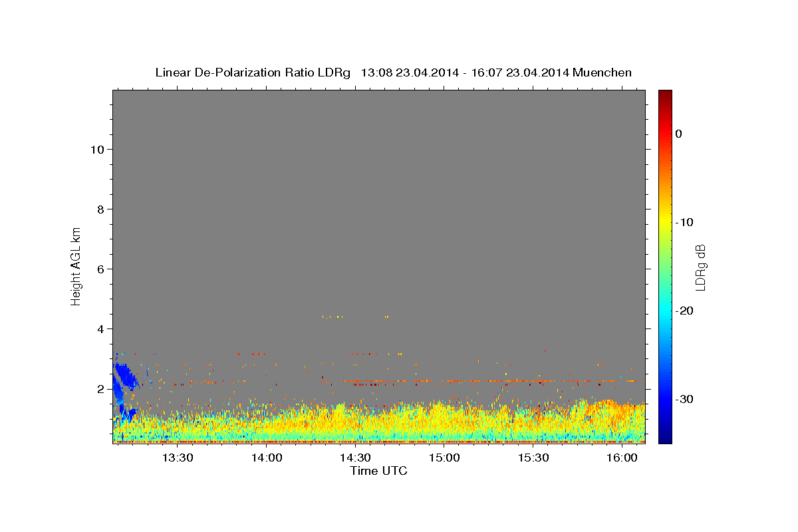Click the height tick label 2
This screenshot has height=532, width=798.
click(x=100, y=388)
